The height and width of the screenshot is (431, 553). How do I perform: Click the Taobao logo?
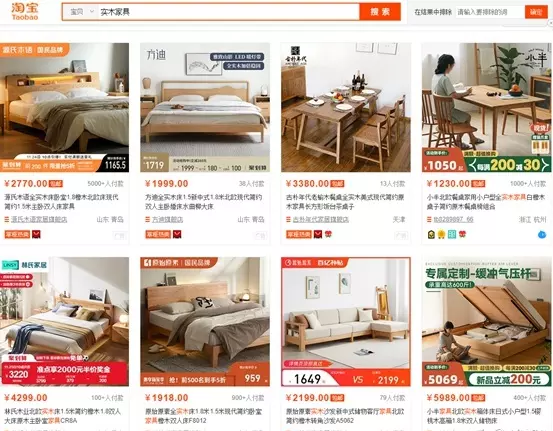tap(25, 11)
